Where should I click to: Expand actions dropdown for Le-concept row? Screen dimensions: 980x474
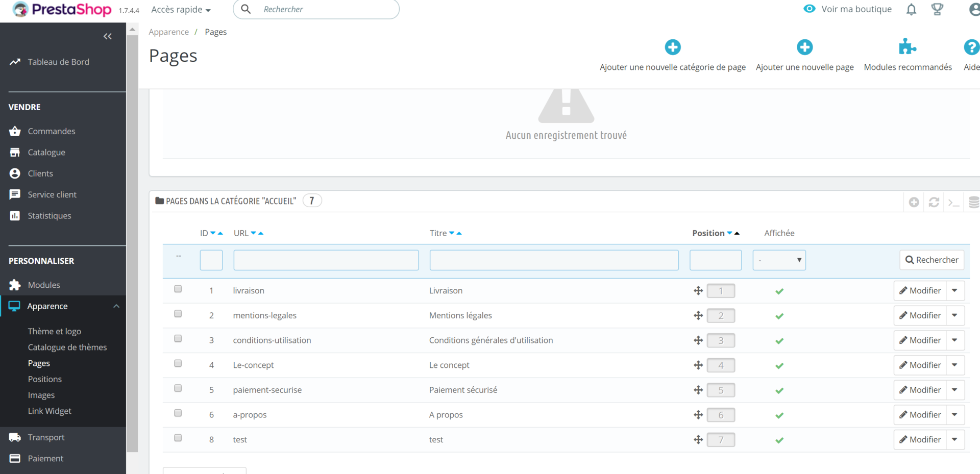click(955, 365)
